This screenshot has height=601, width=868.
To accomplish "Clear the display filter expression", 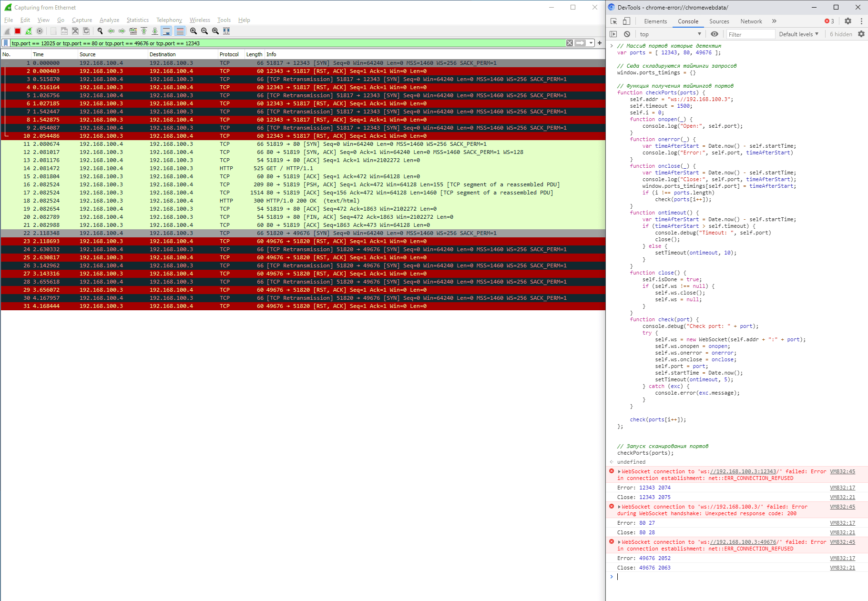I will (569, 43).
